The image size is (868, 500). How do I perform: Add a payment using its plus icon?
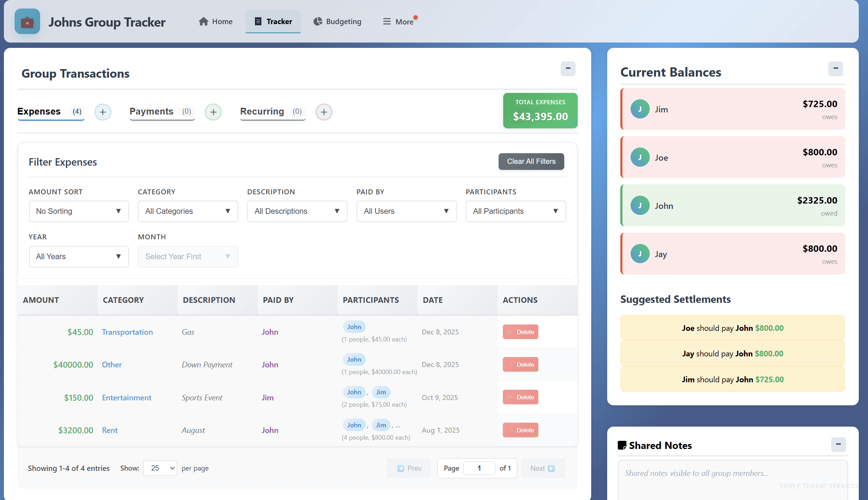[x=213, y=112]
